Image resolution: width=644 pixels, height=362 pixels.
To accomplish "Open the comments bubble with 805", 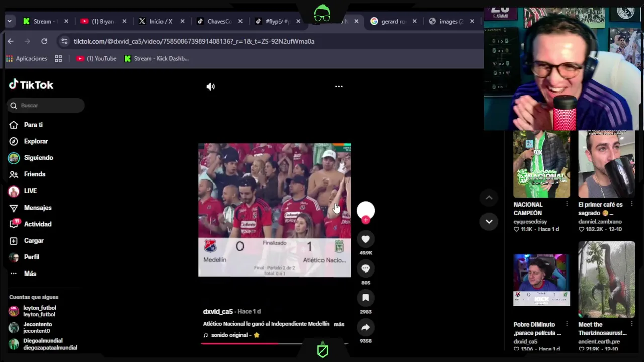I will (x=366, y=268).
